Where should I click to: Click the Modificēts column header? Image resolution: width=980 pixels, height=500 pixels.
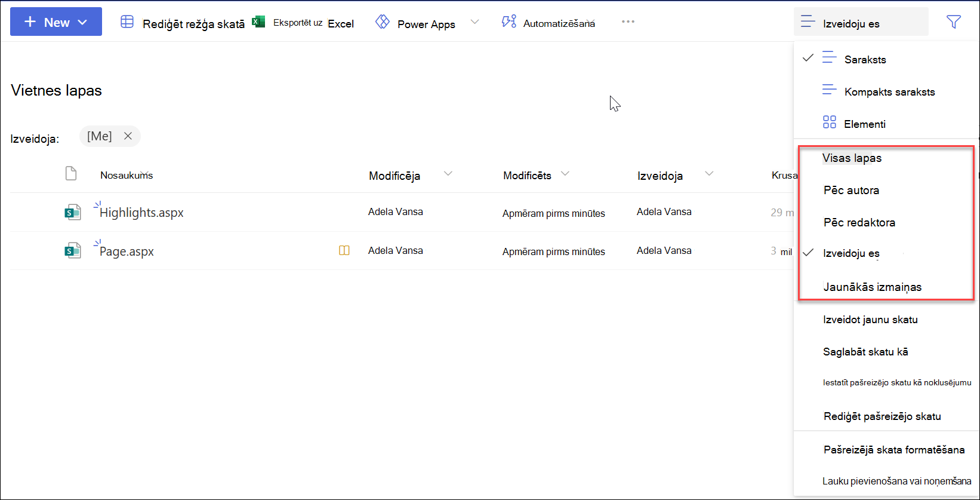[x=527, y=175]
